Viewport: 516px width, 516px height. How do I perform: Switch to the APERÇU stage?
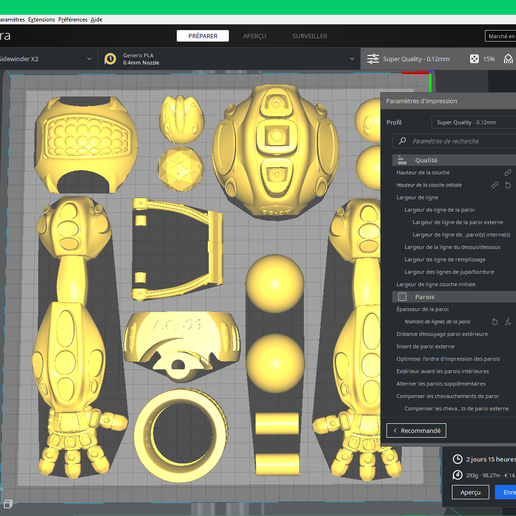point(254,36)
